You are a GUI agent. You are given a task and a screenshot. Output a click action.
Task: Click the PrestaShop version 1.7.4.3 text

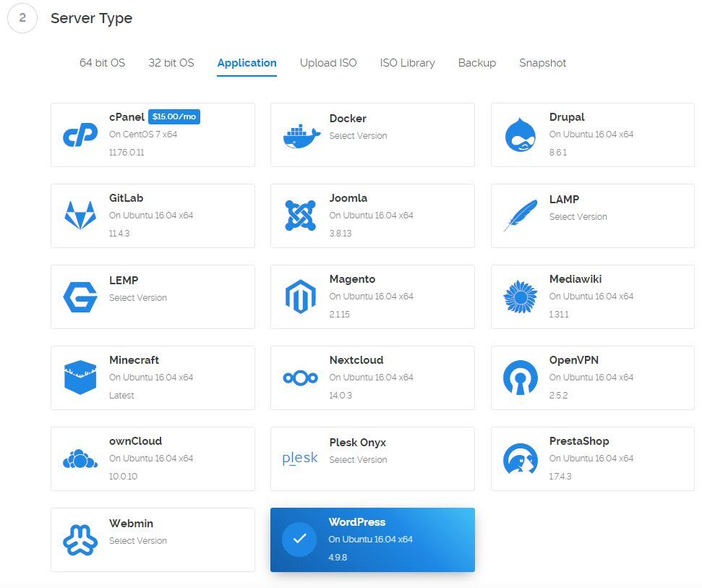(560, 477)
